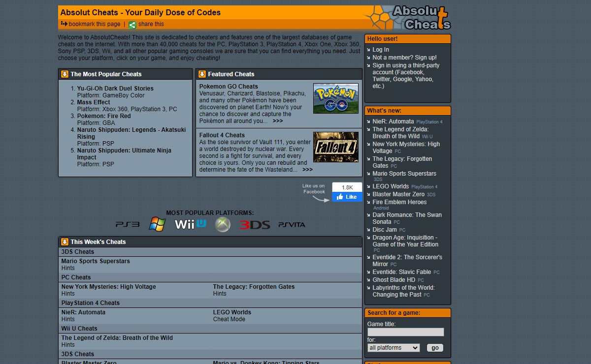Open Zelda: Breath of the Wild weekly entry
The height and width of the screenshot is (364, 591).
117,338
